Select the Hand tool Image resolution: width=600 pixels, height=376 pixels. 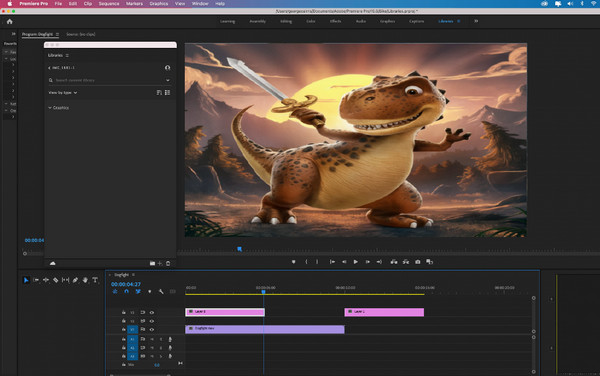(85, 280)
